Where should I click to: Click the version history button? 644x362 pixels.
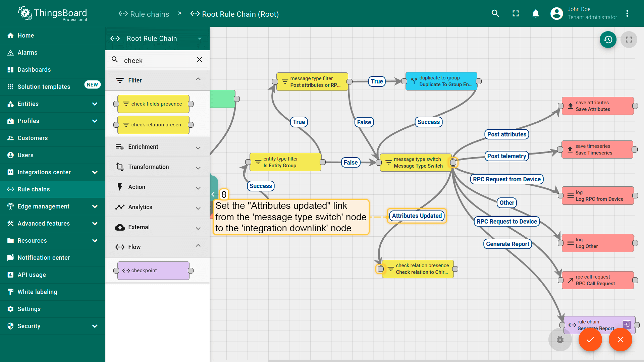tap(608, 40)
